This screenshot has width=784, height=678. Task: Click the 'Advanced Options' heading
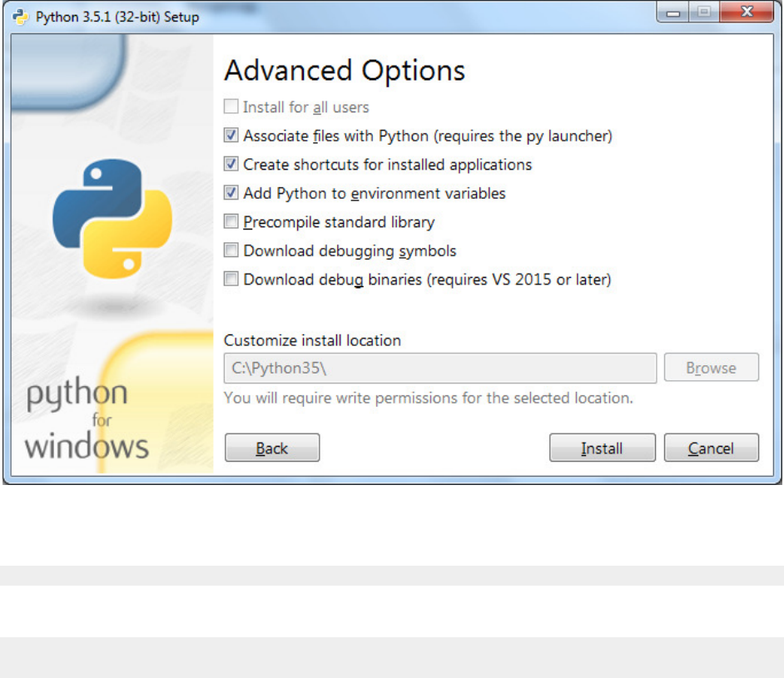(x=345, y=71)
